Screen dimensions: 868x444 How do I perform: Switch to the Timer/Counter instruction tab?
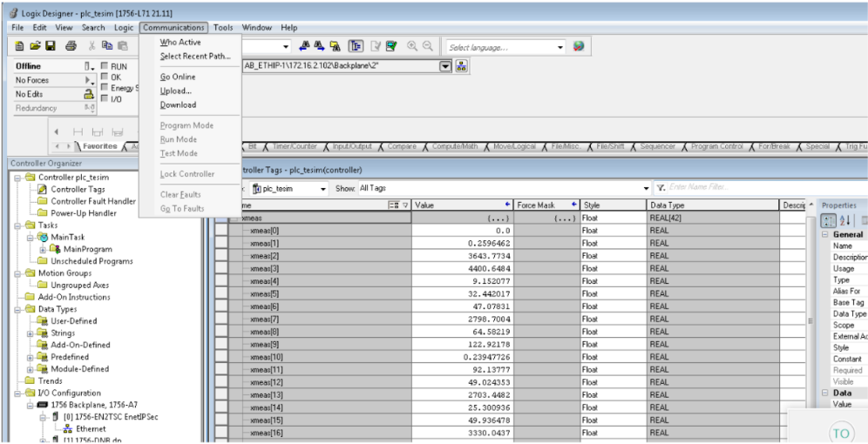295,146
